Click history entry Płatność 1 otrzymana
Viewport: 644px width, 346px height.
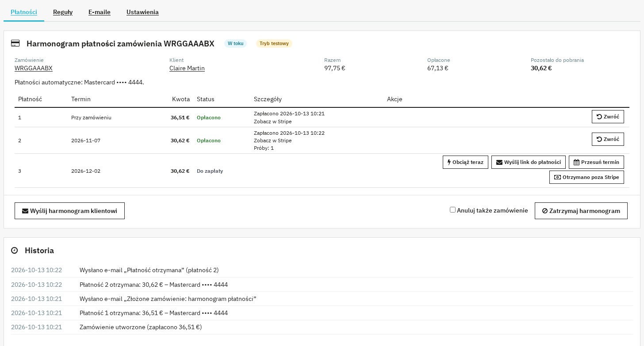coord(154,313)
